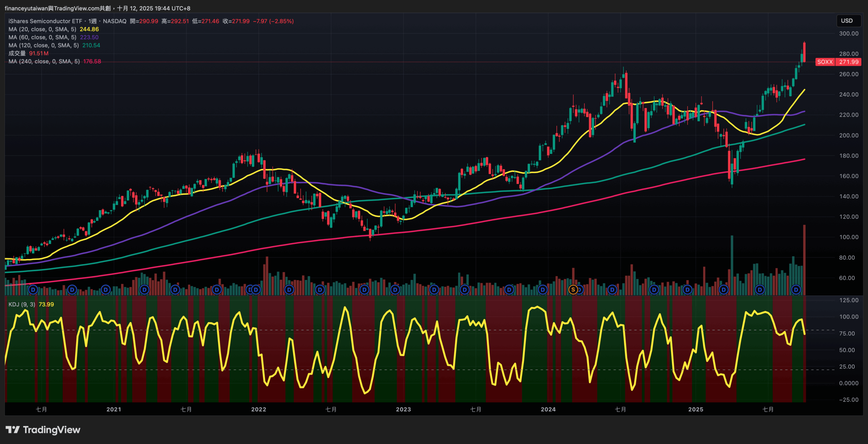Click the TradingView logo
The height and width of the screenshot is (444, 868).
click(43, 430)
